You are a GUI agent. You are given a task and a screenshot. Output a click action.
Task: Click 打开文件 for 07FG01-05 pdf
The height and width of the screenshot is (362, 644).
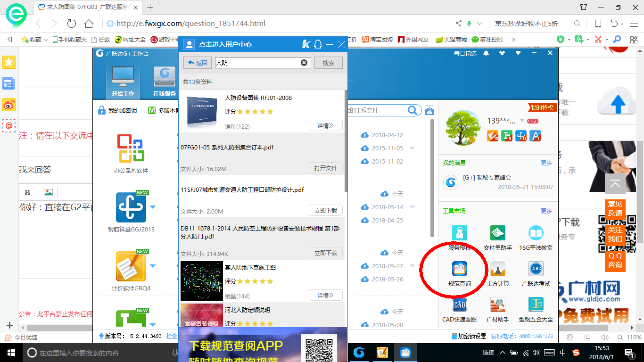[326, 168]
